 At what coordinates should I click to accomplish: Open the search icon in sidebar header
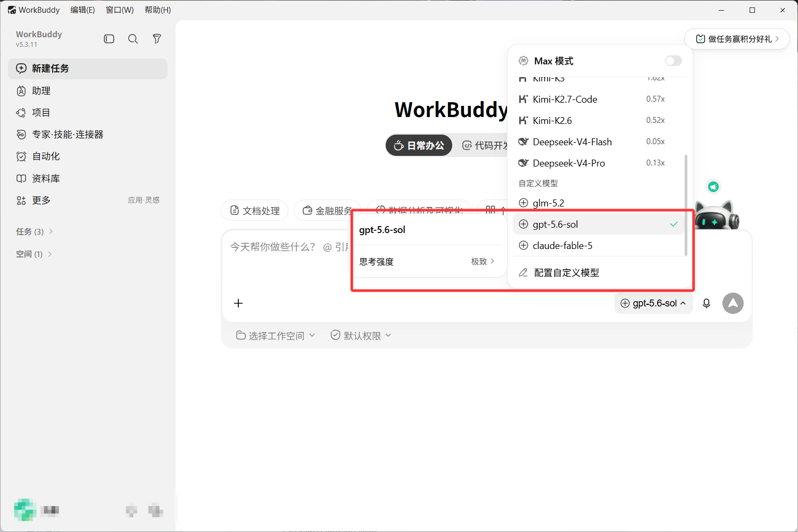(x=133, y=39)
